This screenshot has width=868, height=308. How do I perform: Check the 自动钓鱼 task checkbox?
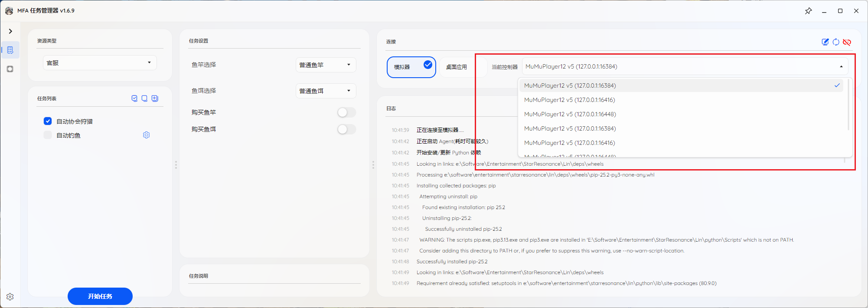coord(48,135)
